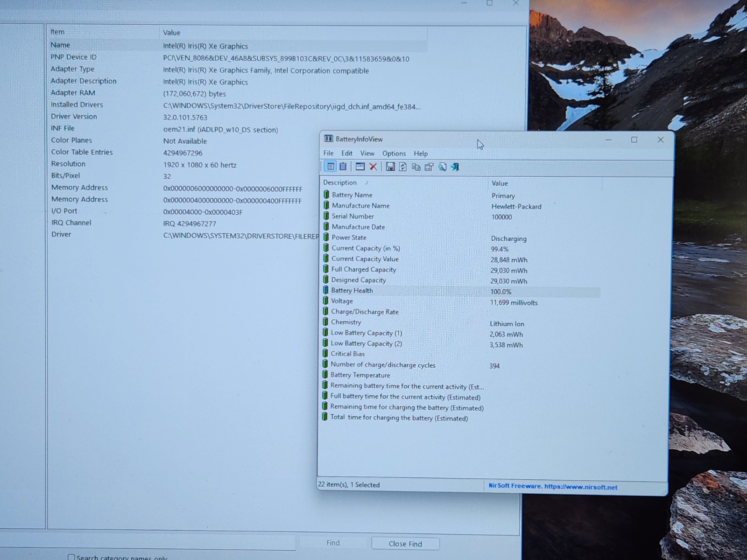Toggle Search category names only checkbox
Viewport: 747px width, 560px height.
point(71,557)
